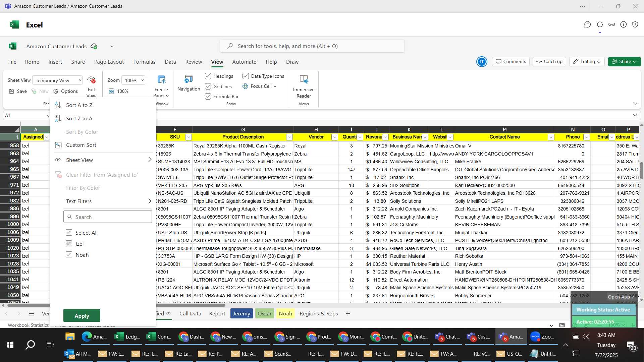Toggle the Gridlines checkbox
The image size is (644, 362).
[208, 86]
